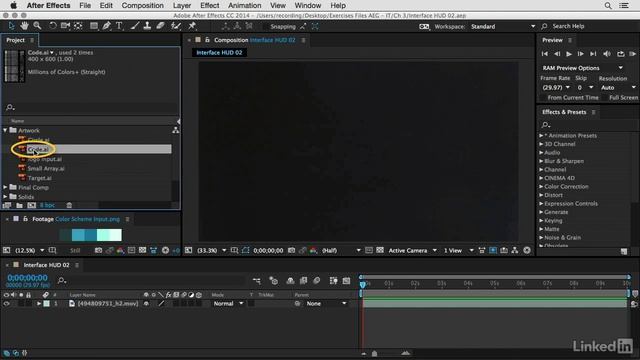The width and height of the screenshot is (640, 360).
Task: Select the Eraser tool
Action: tap(160, 26)
